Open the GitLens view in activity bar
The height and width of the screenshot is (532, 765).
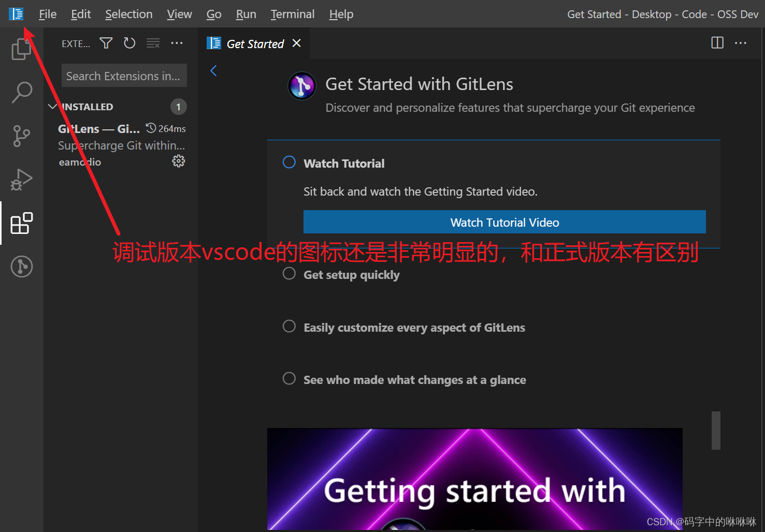point(22,267)
